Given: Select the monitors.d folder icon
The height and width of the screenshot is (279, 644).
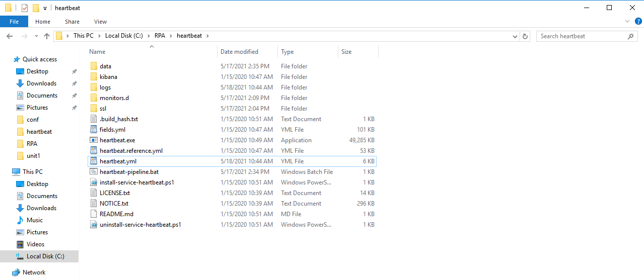Looking at the screenshot, I should (x=94, y=98).
